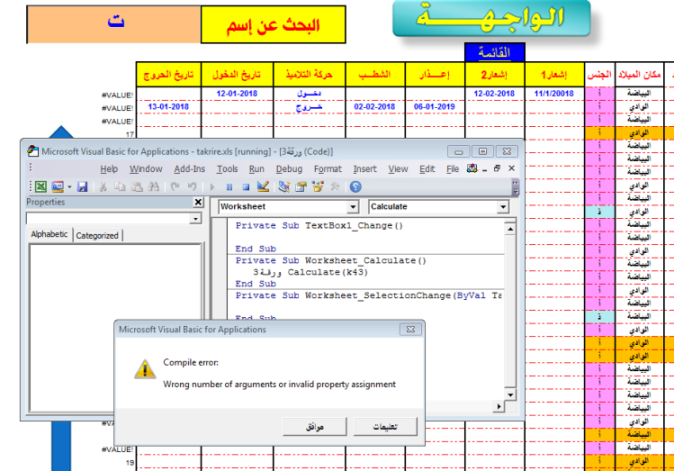Open the Add-Ins menu
Screen dimensions: 674x471
point(189,169)
